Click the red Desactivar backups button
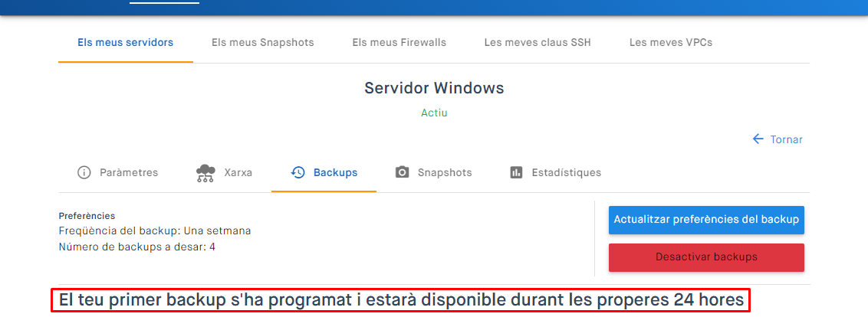The image size is (868, 317). point(706,257)
